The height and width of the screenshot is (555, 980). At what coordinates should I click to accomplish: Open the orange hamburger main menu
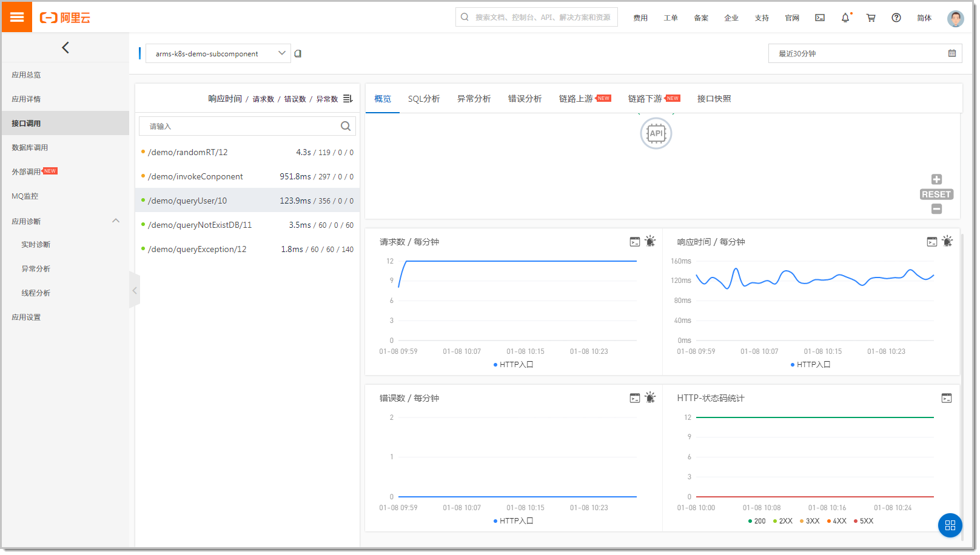coord(17,17)
